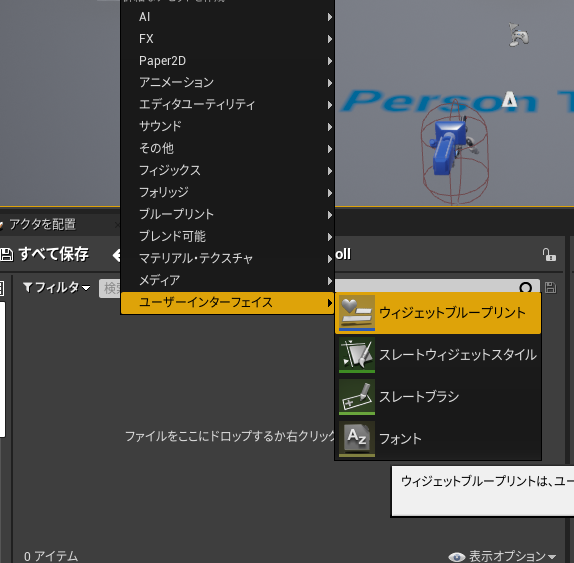The height and width of the screenshot is (563, 574).
Task: Expand arrow beside ユーザーインターフェイス item
Action: pyautogui.click(x=330, y=303)
